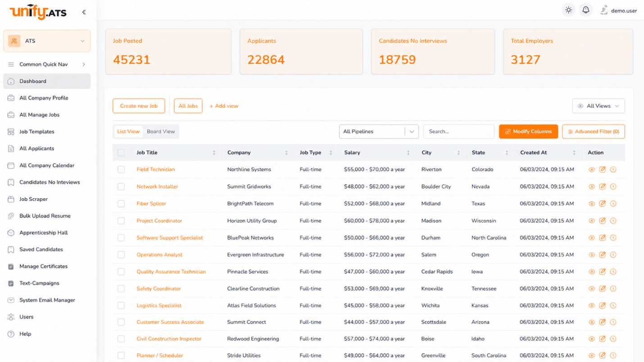The image size is (644, 362).
Task: View Civil Construction Inspector eye icon
Action: click(592, 339)
